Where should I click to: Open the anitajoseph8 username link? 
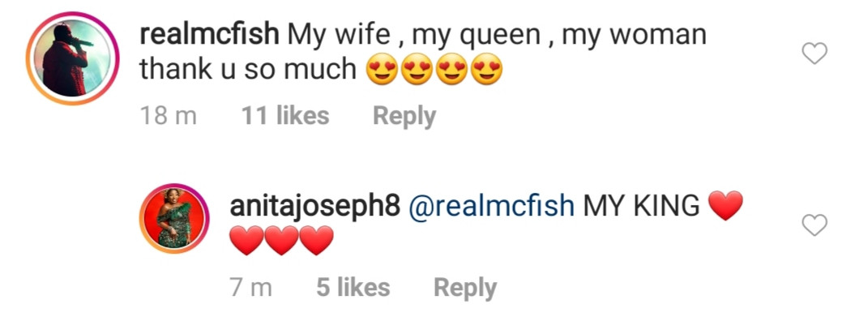tap(314, 208)
